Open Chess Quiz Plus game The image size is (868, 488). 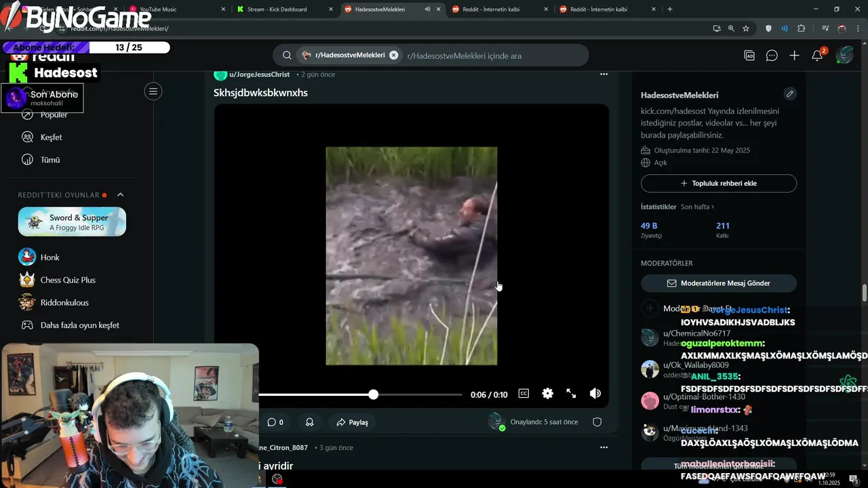[68, 280]
